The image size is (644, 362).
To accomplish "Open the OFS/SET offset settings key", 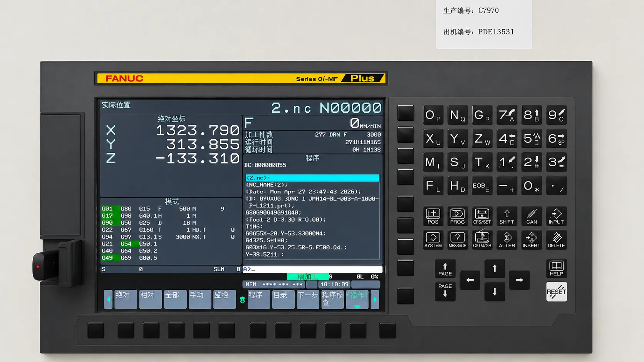I will point(482,216).
